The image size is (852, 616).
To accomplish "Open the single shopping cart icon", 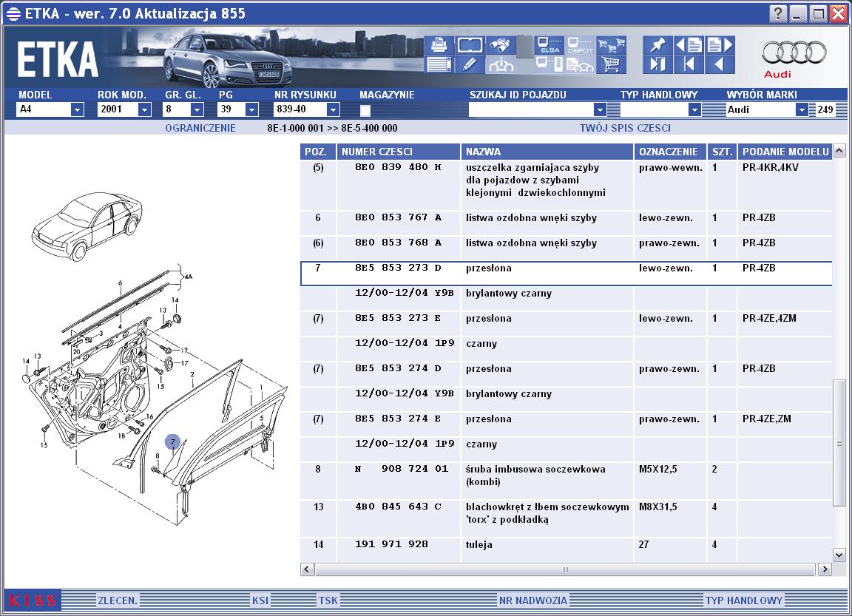I will (612, 64).
